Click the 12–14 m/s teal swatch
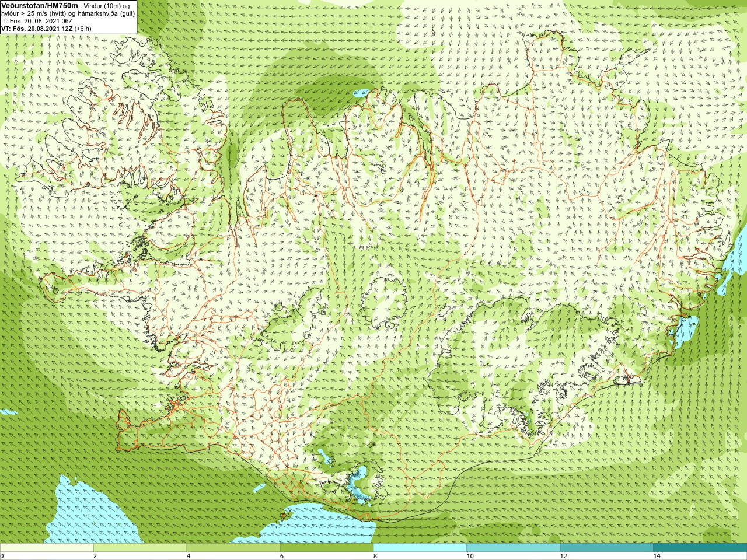This screenshot has width=747, height=560. [x=607, y=548]
